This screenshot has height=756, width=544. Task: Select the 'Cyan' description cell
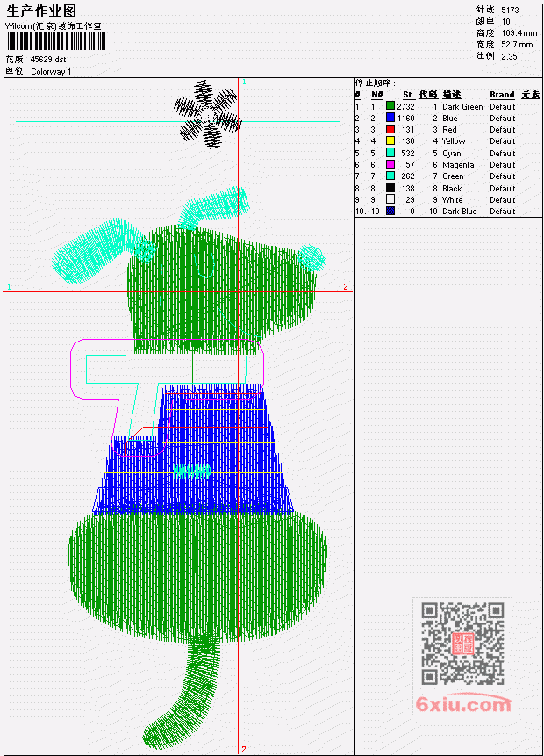tap(452, 154)
